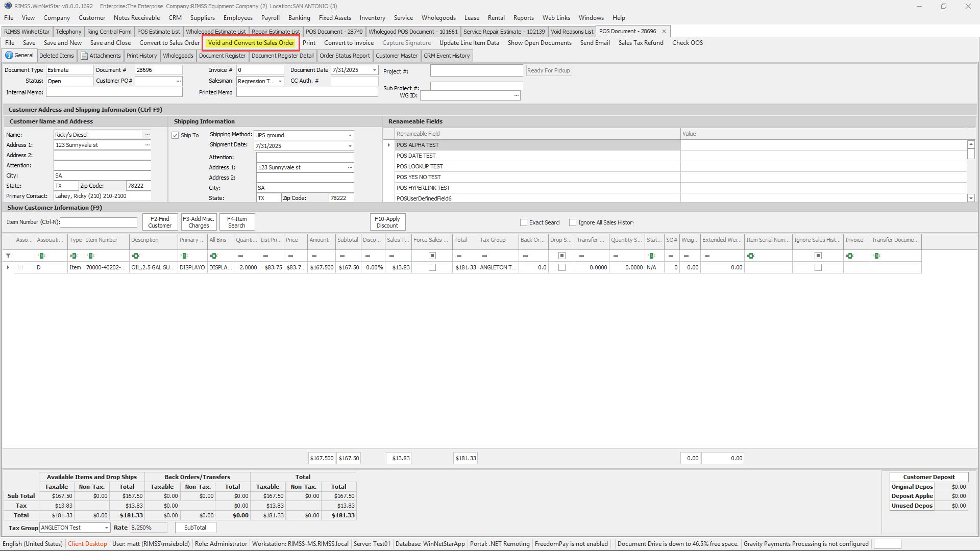Screen dimensions: 980x551
Task: Click the equals filter icon under List Price column
Action: [265, 256]
